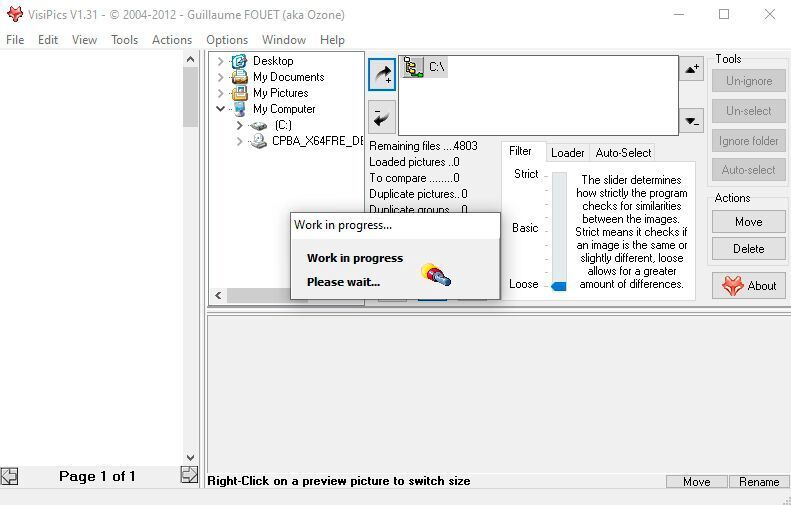Click the VisiPics fox logo in title bar
This screenshot has height=505, width=791.
(15, 14)
